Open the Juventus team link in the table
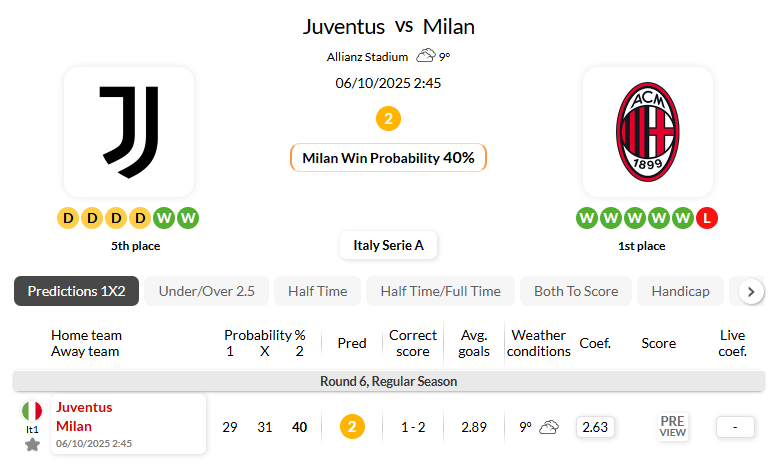 [x=84, y=408]
